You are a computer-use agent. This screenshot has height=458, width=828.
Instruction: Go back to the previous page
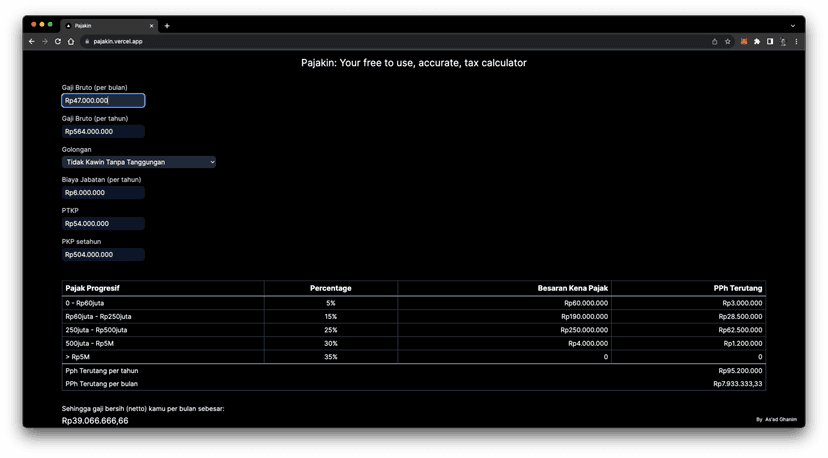pyautogui.click(x=32, y=41)
